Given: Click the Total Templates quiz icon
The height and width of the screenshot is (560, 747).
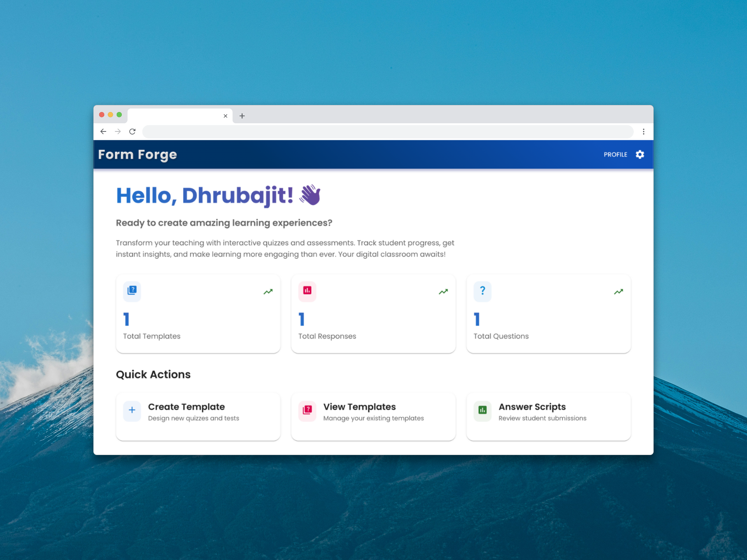Looking at the screenshot, I should 132,290.
